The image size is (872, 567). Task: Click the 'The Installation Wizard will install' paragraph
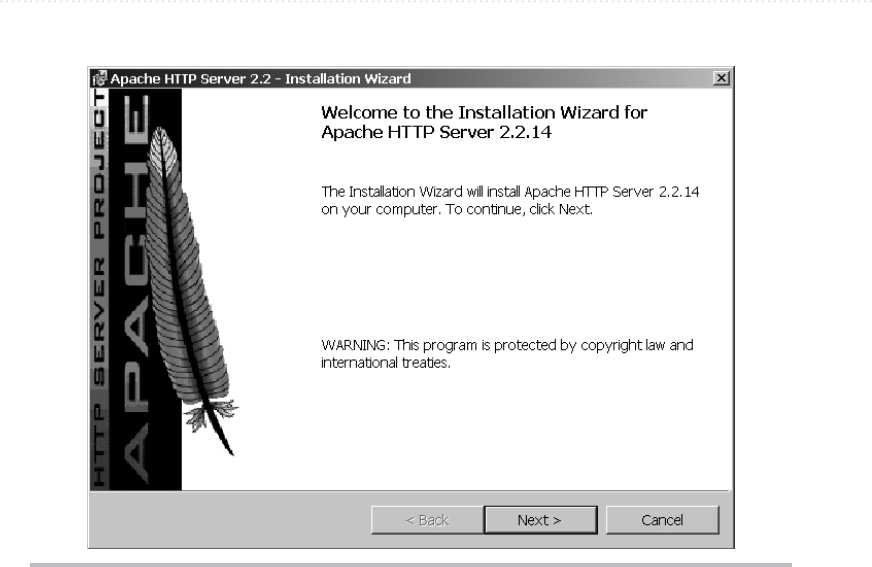tap(510, 200)
